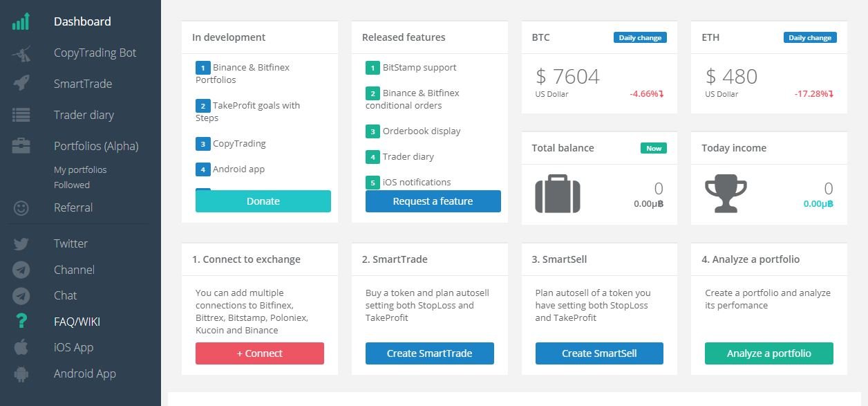The width and height of the screenshot is (868, 406).
Task: Click the FAQ/WIKI question mark icon
Action: [21, 322]
